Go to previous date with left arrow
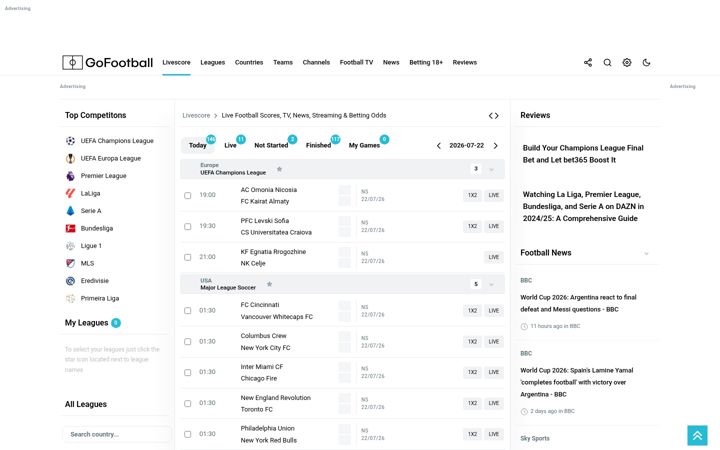The width and height of the screenshot is (720, 450). 439,146
